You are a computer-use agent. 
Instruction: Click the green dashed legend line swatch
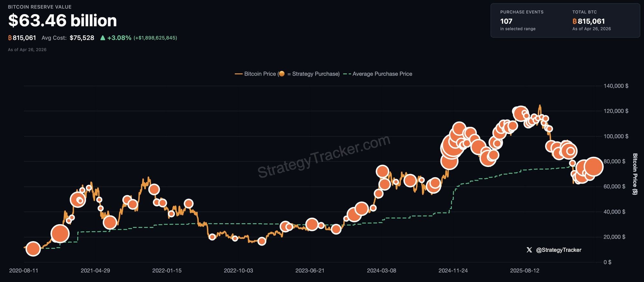[347, 74]
